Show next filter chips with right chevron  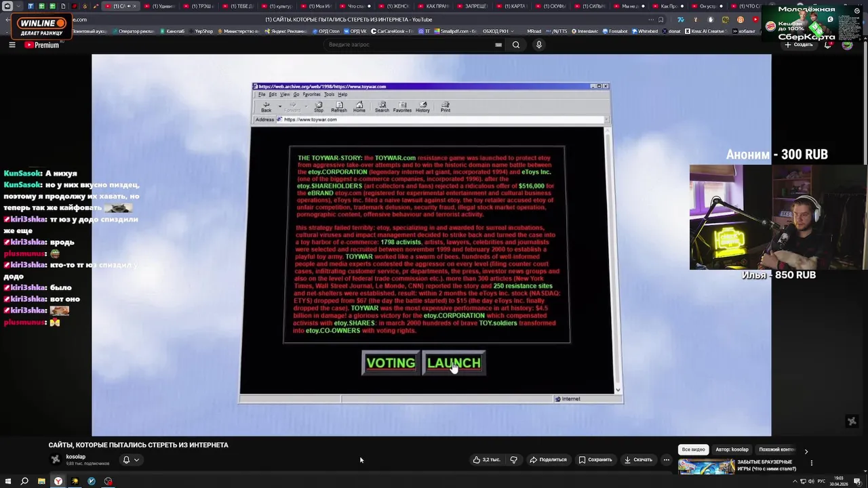(806, 451)
